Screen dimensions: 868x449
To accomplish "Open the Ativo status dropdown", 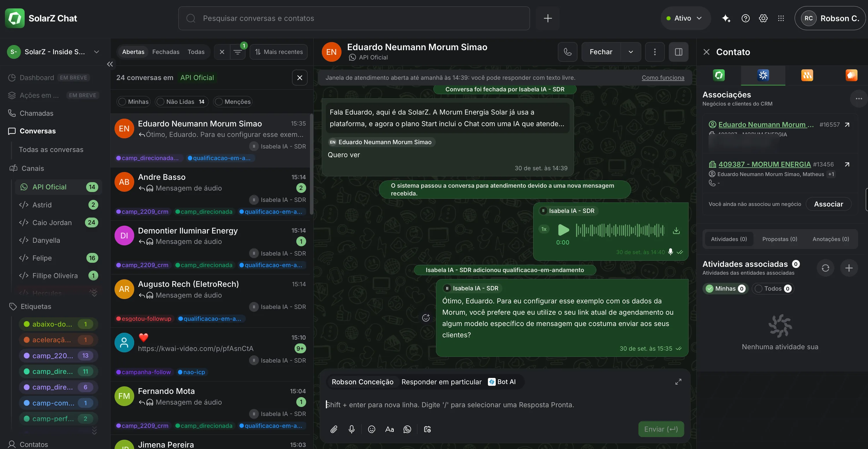I will click(x=685, y=18).
